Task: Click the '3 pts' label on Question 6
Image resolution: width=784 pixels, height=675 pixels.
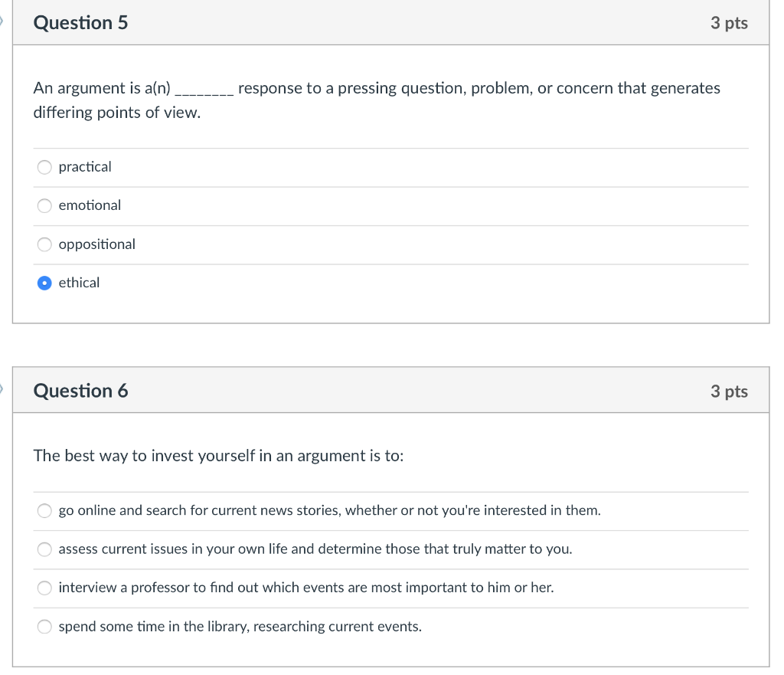Action: (x=729, y=392)
